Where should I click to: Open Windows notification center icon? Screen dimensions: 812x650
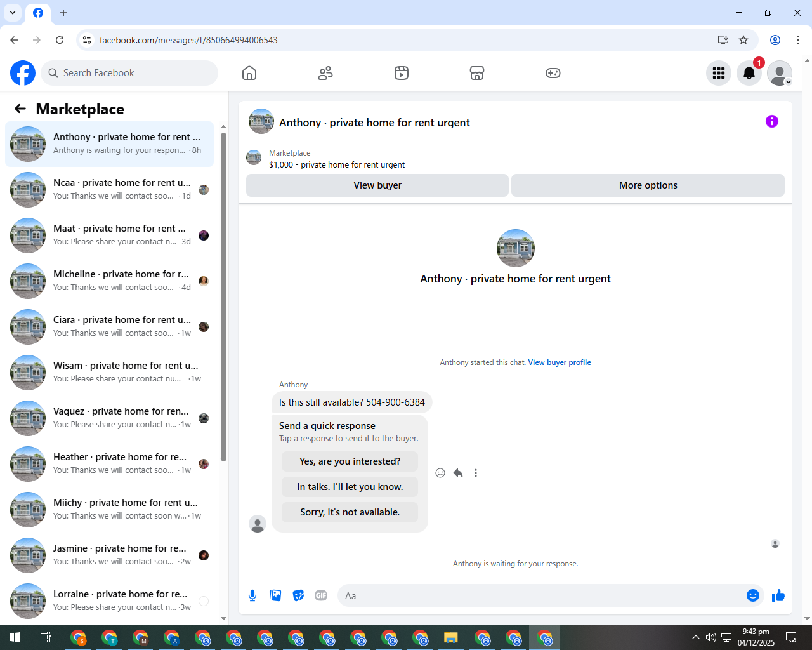pyautogui.click(x=791, y=637)
